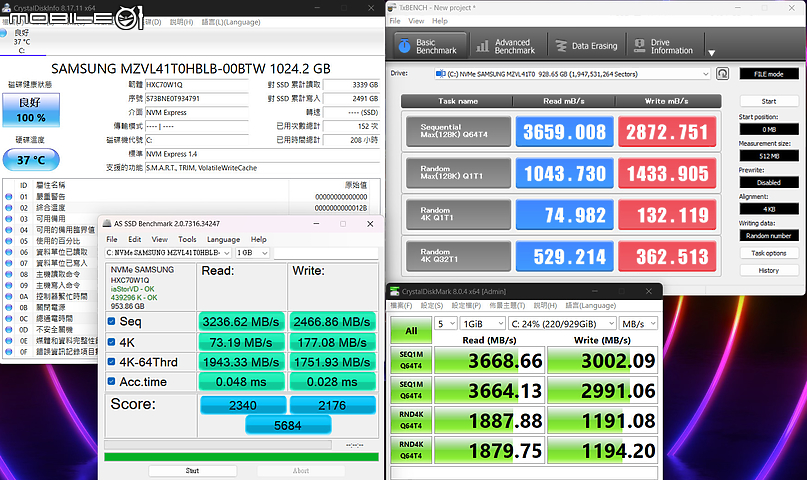
Task: Click Random 4K Q32T1 task button
Action: 458,256
